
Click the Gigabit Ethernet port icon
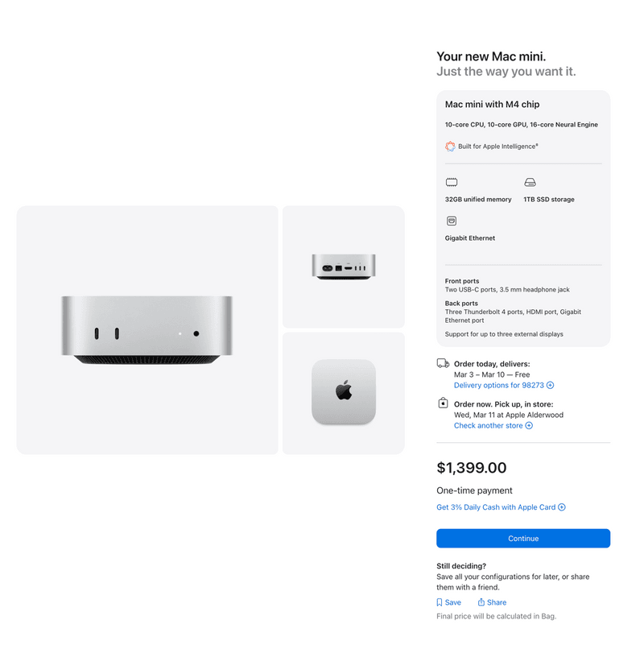452,221
